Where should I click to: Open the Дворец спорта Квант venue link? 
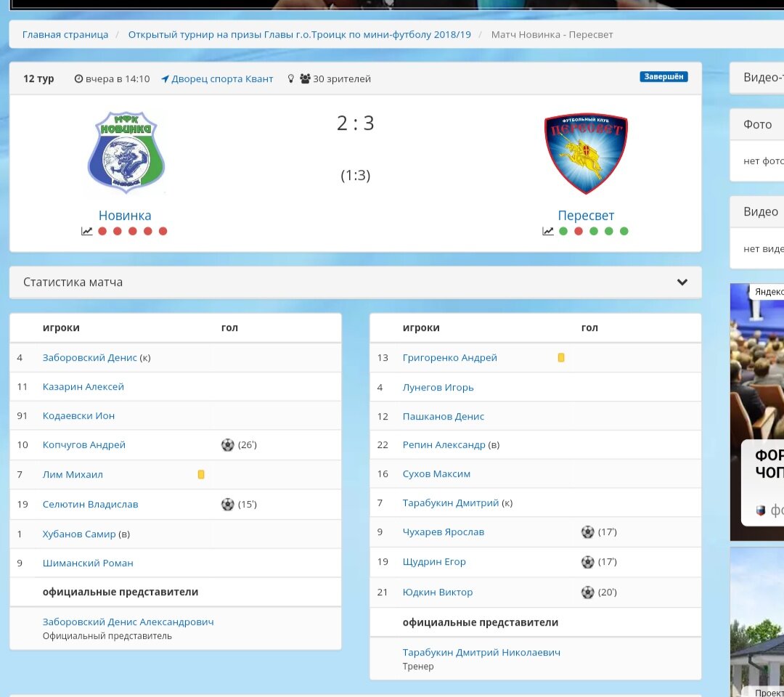222,79
